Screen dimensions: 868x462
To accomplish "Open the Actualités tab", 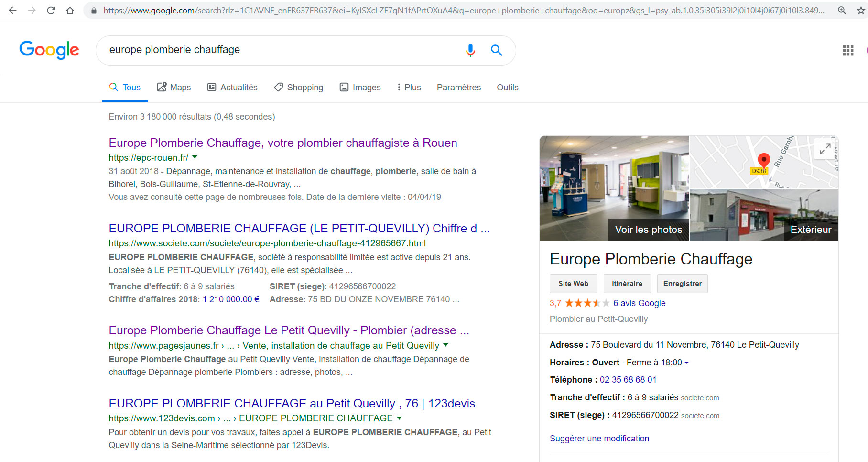I will [x=232, y=88].
